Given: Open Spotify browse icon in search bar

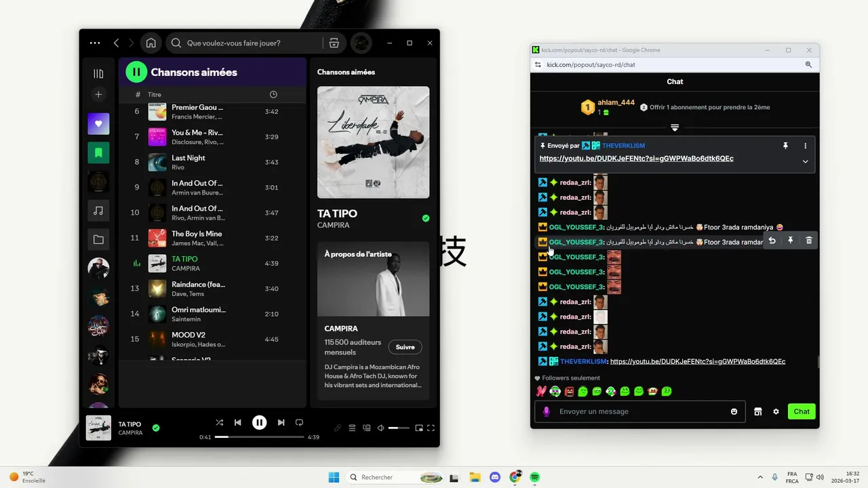Looking at the screenshot, I should 334,43.
